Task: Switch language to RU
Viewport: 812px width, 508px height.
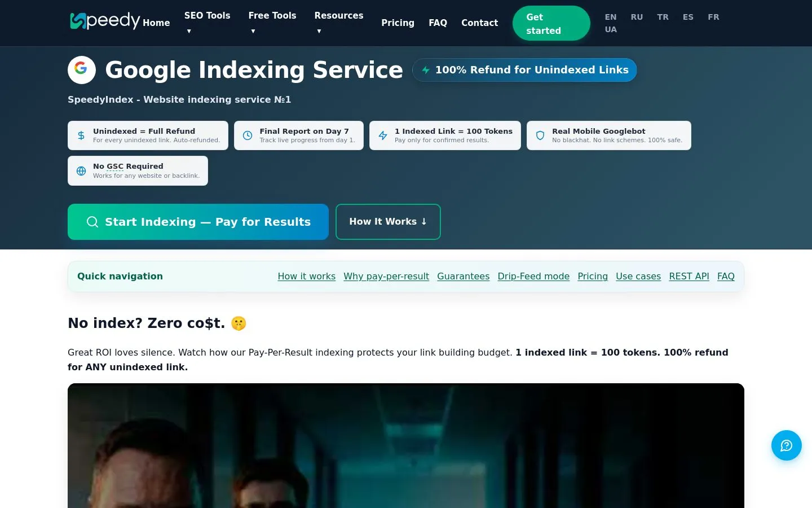Action: coord(637,17)
